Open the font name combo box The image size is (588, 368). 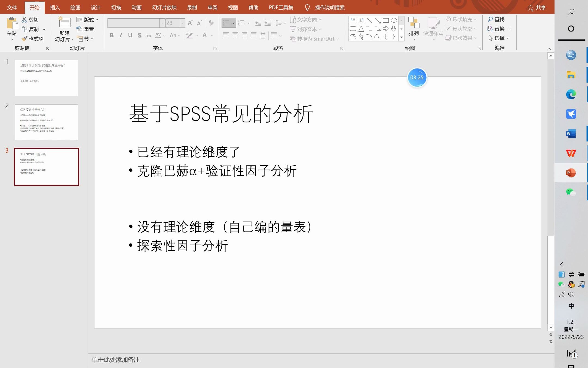pyautogui.click(x=136, y=23)
